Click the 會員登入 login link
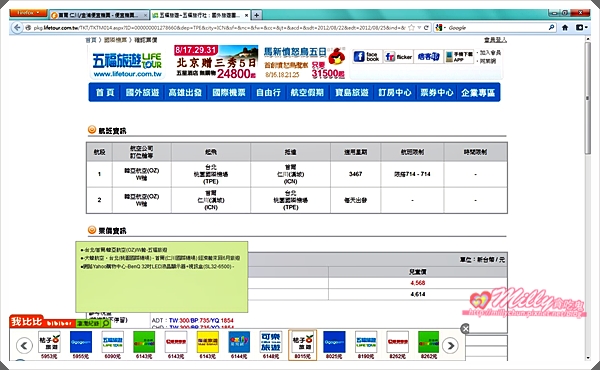The image size is (600, 370). (495, 40)
